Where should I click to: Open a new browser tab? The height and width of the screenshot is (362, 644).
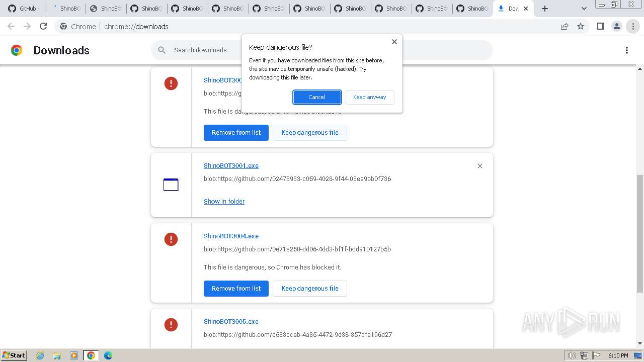(545, 9)
